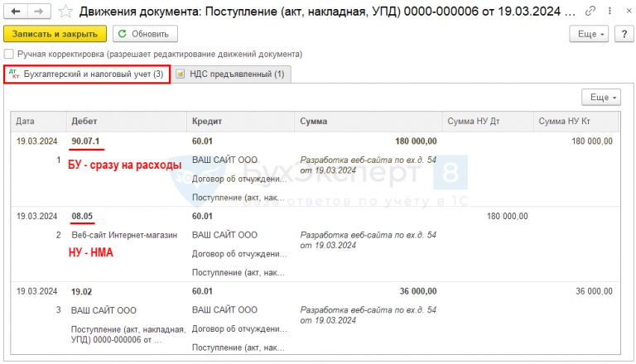Image resolution: width=636 pixels, height=364 pixels.
Task: Select credit 60.01 in row two
Action: (202, 217)
